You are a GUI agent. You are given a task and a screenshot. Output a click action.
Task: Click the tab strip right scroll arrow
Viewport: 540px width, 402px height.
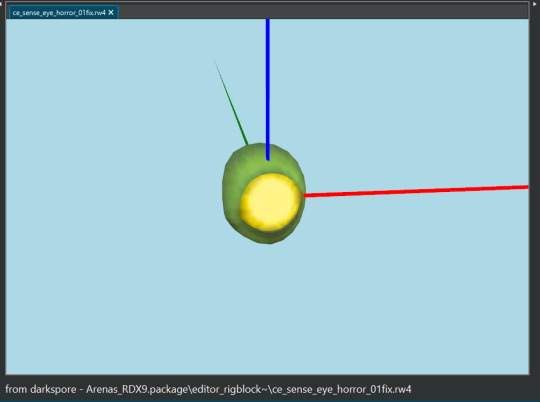pos(535,3)
